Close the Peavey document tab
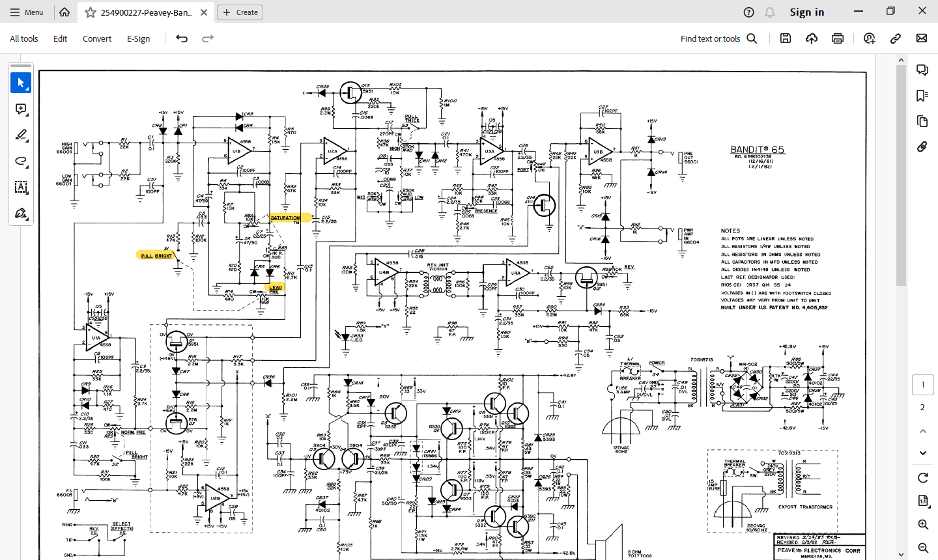The height and width of the screenshot is (560, 938). [x=204, y=12]
